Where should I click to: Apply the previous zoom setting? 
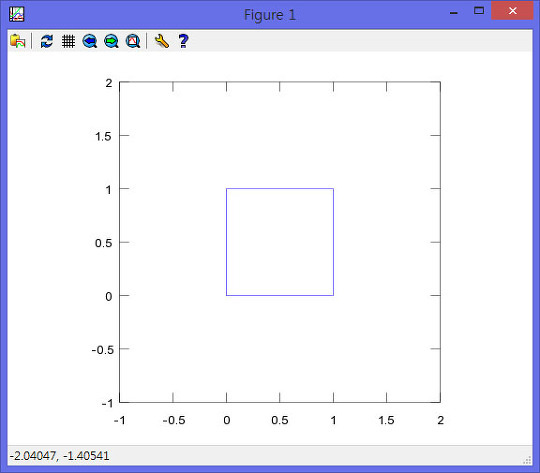coord(90,41)
